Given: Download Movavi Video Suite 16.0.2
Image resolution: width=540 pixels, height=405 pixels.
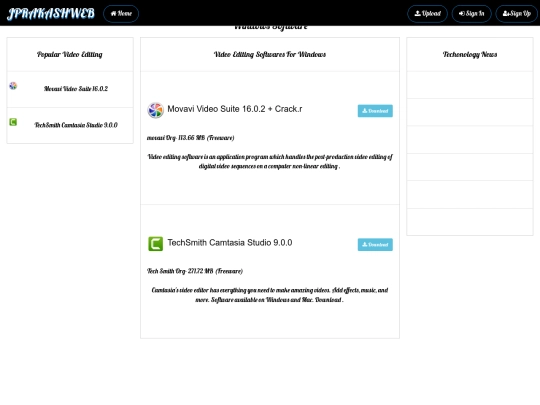Looking at the screenshot, I should tap(375, 111).
